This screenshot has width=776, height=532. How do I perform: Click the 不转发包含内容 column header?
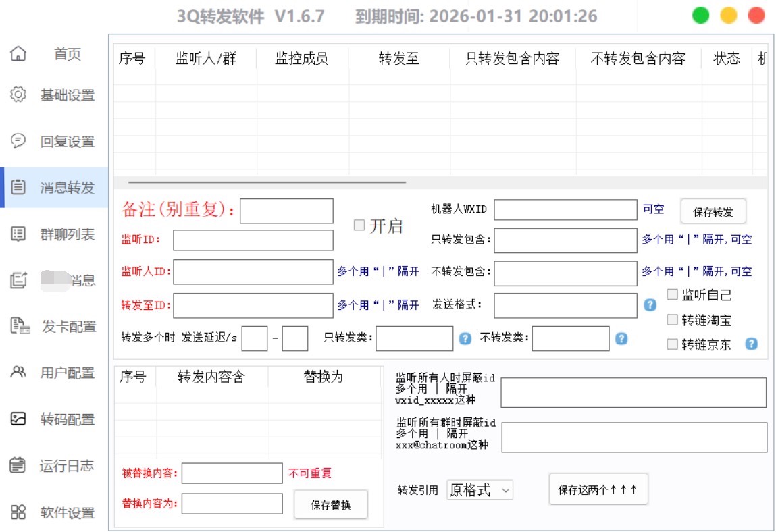(638, 58)
